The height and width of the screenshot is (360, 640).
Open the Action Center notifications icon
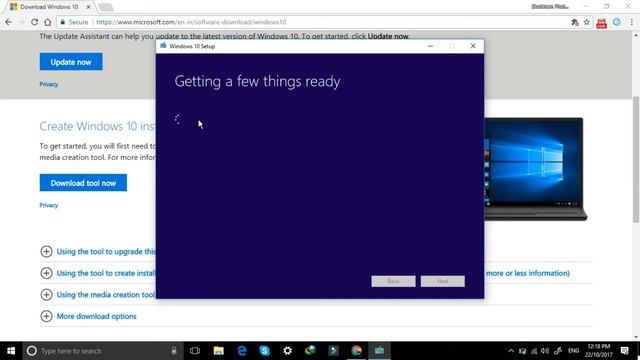pyautogui.click(x=624, y=351)
